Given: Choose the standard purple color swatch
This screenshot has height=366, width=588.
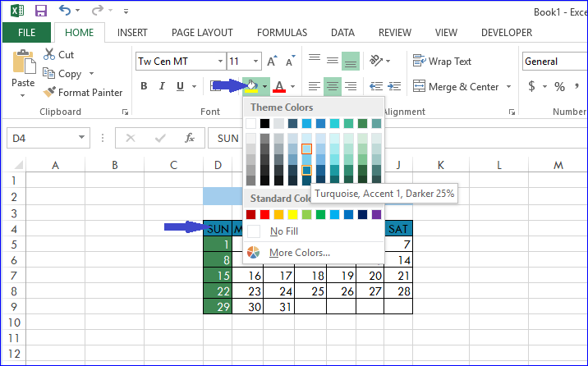Looking at the screenshot, I should [x=376, y=215].
